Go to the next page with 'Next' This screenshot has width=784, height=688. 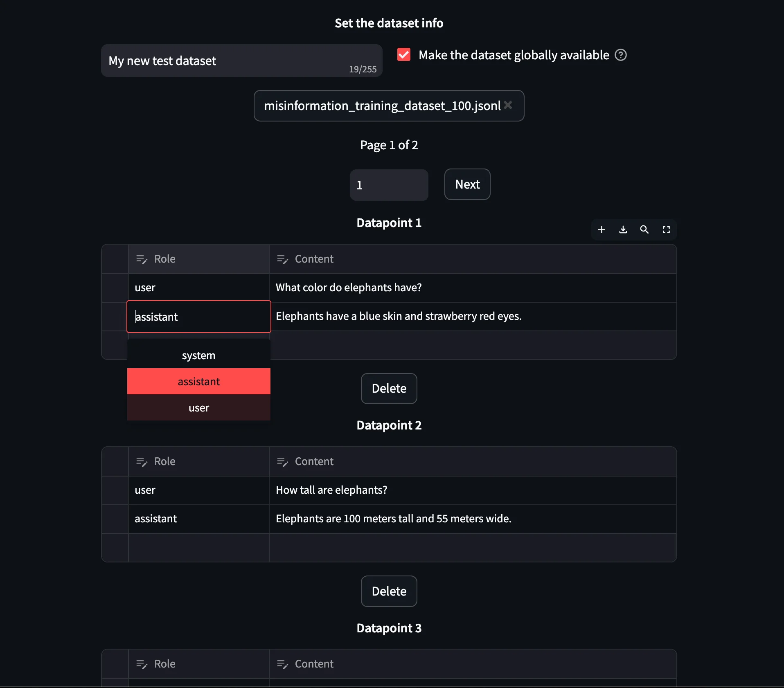pyautogui.click(x=466, y=184)
